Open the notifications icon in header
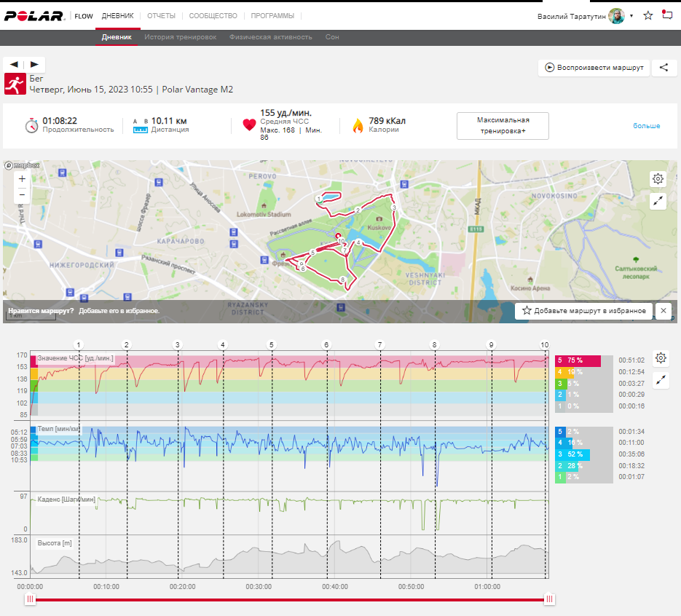This screenshot has height=616, width=681. coord(666,15)
